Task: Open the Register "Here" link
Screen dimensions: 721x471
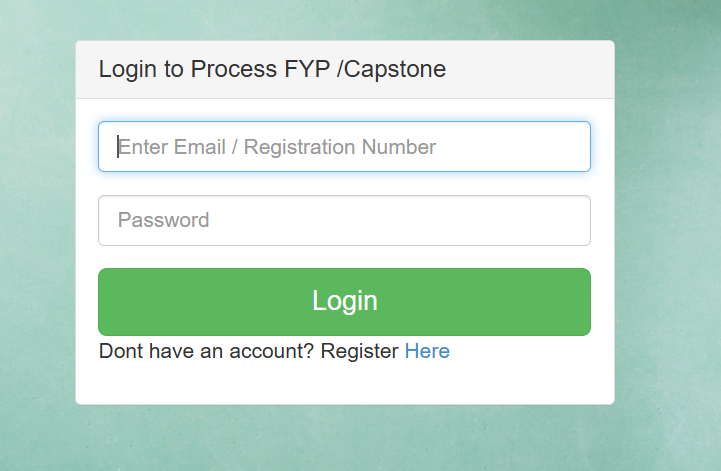Action: (427, 351)
